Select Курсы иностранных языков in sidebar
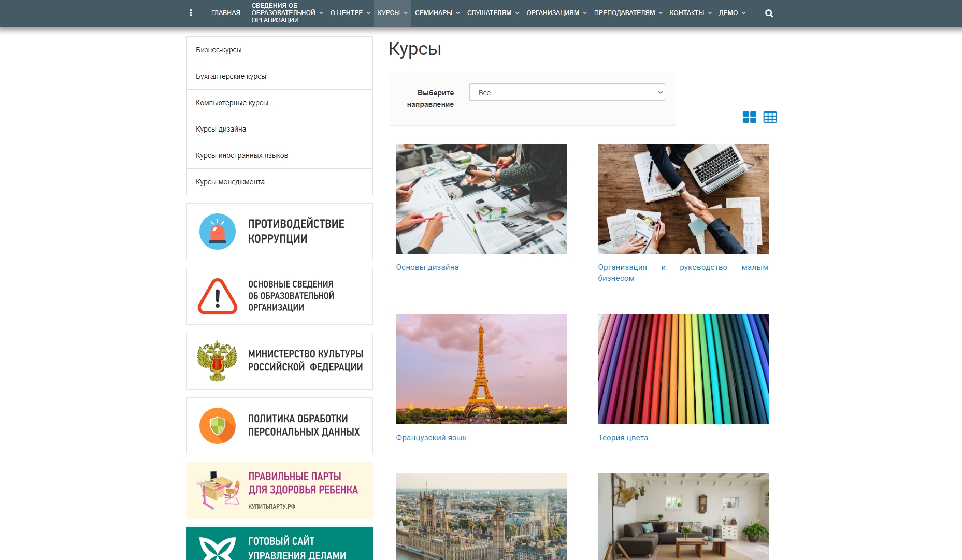The height and width of the screenshot is (560, 962). 242,155
